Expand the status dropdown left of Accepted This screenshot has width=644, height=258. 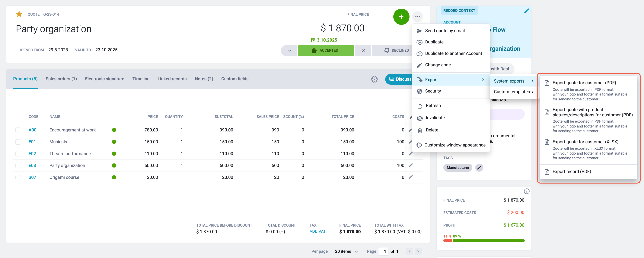pyautogui.click(x=289, y=50)
